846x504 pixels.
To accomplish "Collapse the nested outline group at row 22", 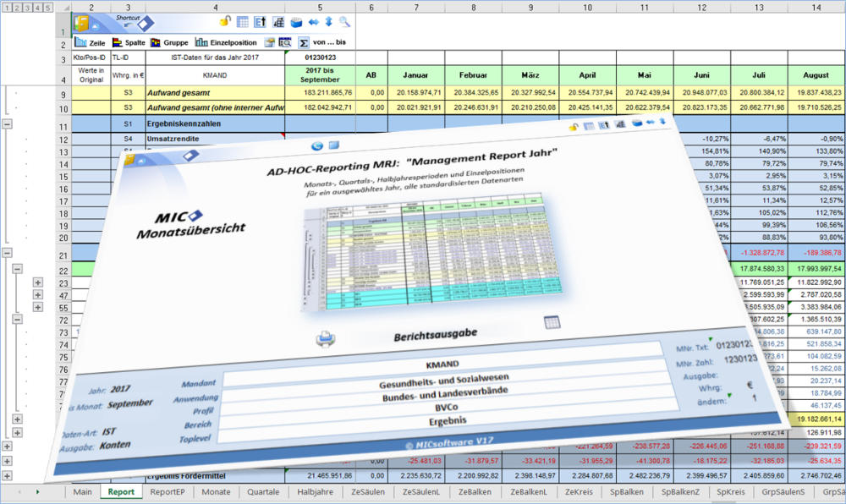I will (x=17, y=268).
